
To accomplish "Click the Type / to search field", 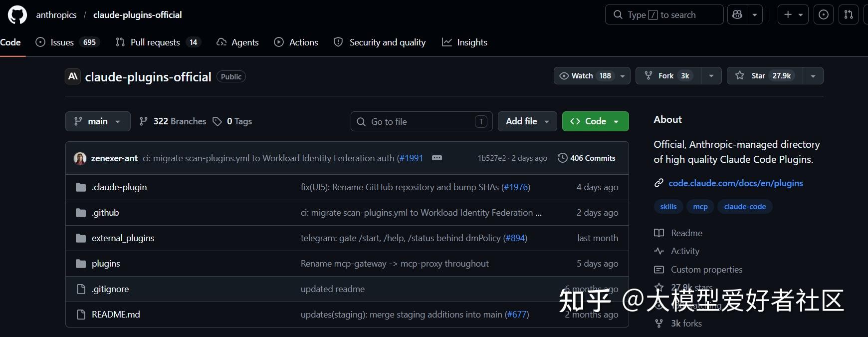I will (664, 14).
